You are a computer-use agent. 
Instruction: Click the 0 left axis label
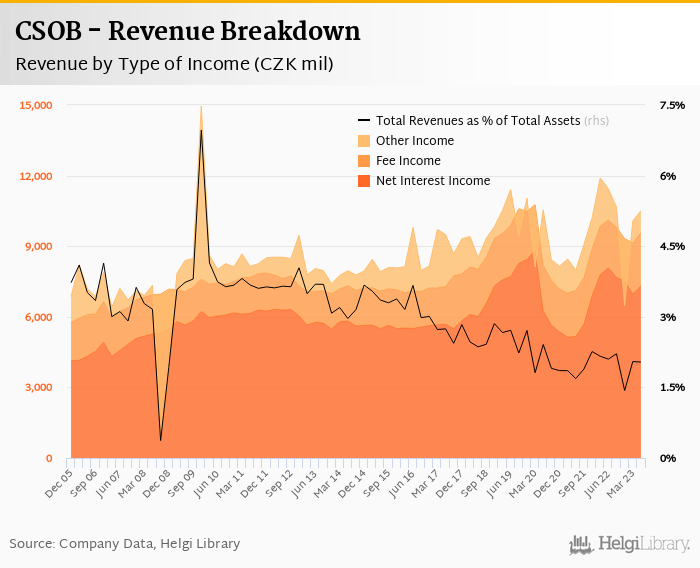(x=49, y=459)
